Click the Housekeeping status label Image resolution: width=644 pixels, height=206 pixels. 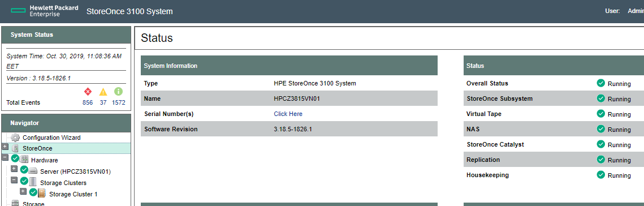(487, 175)
